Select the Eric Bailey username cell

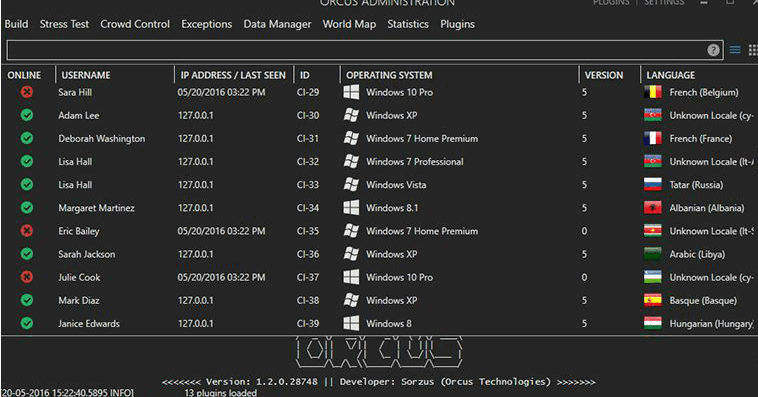pos(79,231)
